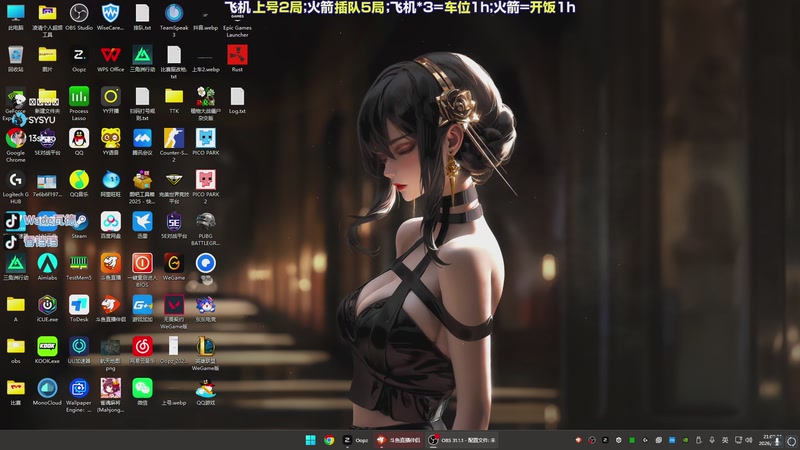This screenshot has height=450, width=800.
Task: Click the green NVIDIA icon in system tray
Action: 685,440
